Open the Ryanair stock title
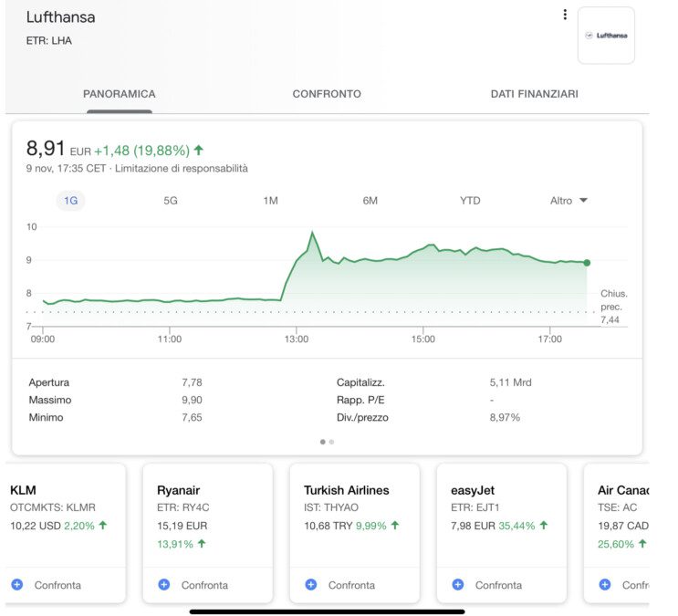This screenshot has height=616, width=678. [x=178, y=490]
